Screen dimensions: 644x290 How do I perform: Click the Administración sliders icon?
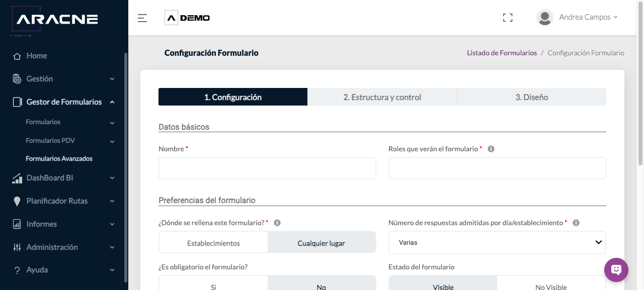coord(17,247)
